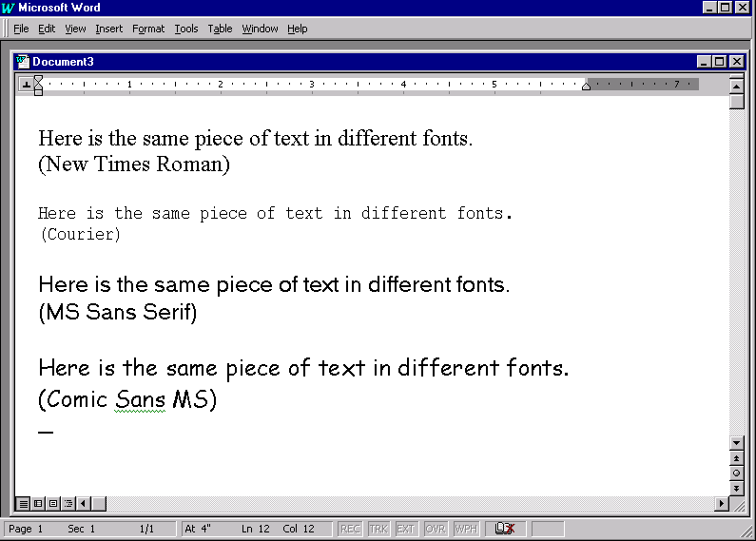Click the "Ln 12" status bar entry

pos(256,529)
